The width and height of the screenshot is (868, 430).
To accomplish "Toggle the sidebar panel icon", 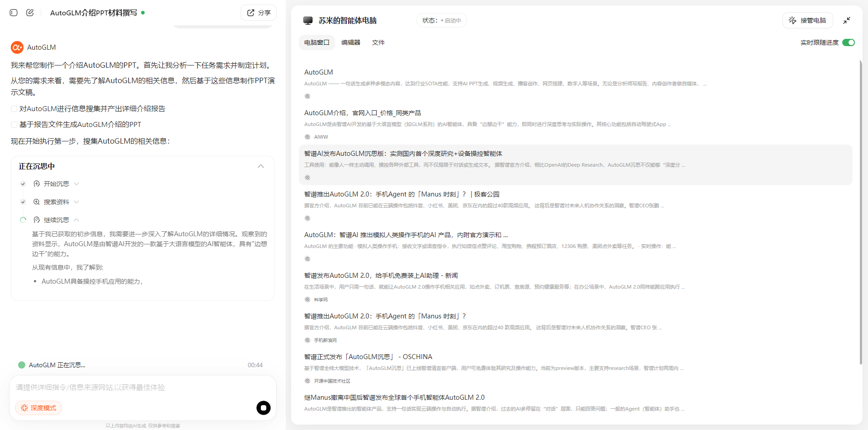I will 14,13.
